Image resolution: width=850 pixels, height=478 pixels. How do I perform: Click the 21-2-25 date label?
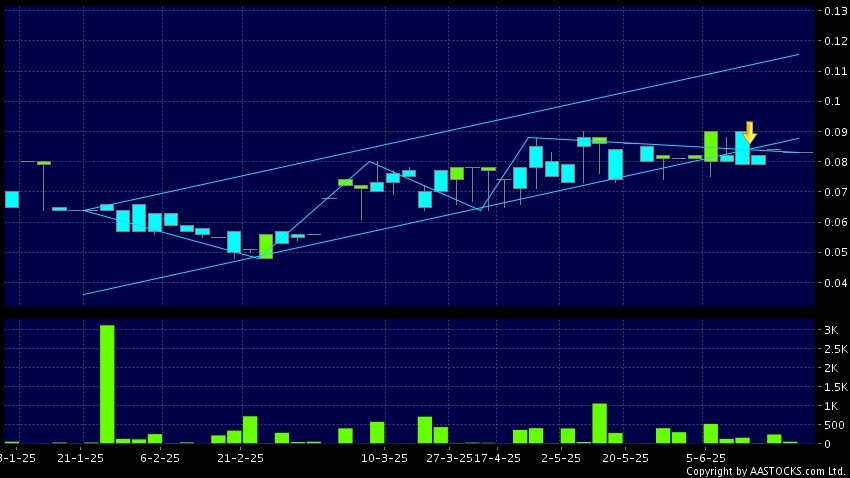tap(240, 458)
